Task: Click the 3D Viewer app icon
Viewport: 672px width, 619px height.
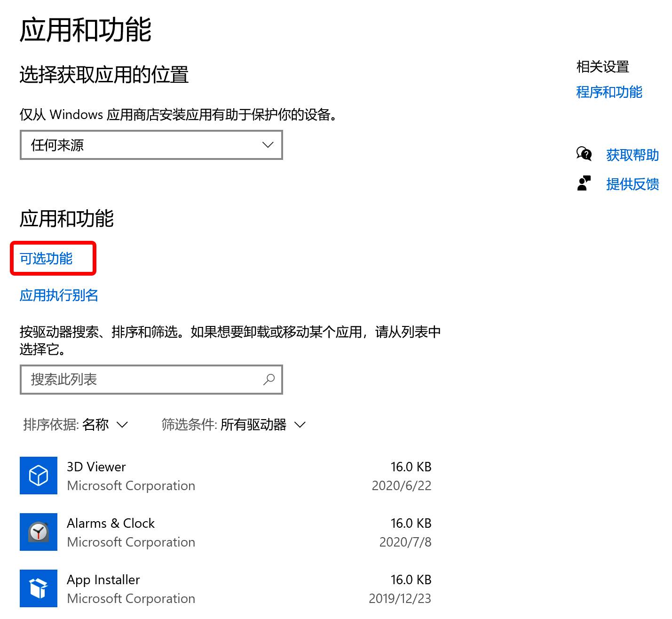Action: coord(39,476)
